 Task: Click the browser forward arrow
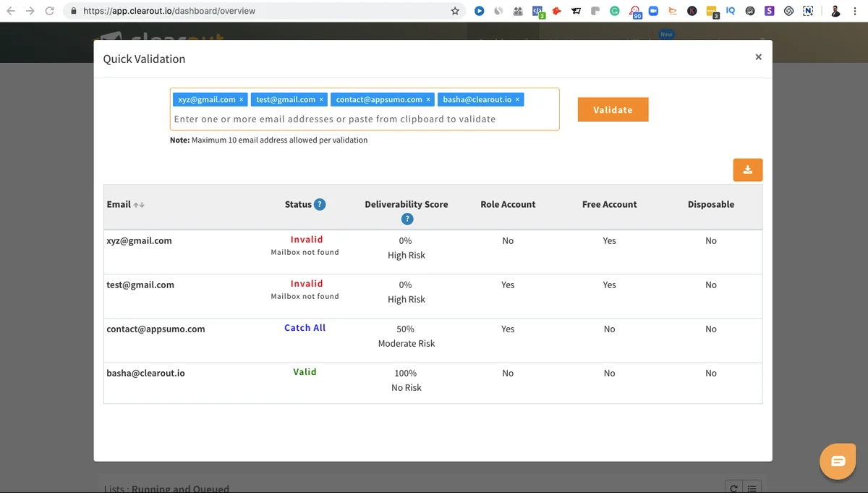[x=30, y=11]
